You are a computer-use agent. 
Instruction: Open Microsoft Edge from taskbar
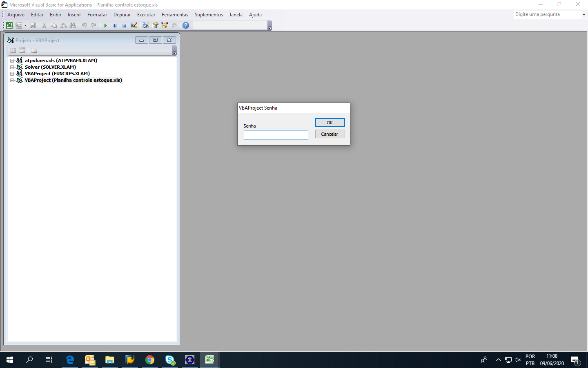(70, 360)
